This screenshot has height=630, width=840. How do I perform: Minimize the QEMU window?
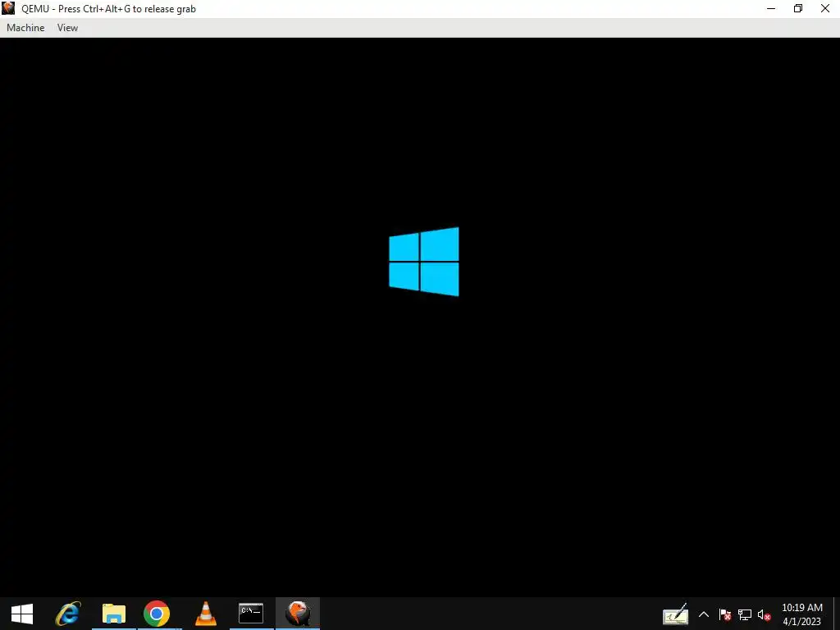coord(771,8)
